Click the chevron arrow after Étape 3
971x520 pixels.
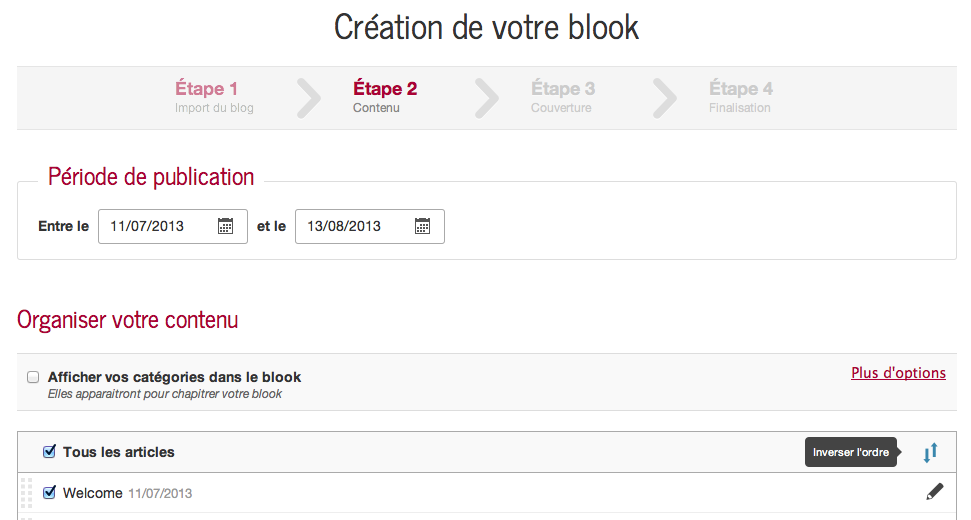click(665, 97)
